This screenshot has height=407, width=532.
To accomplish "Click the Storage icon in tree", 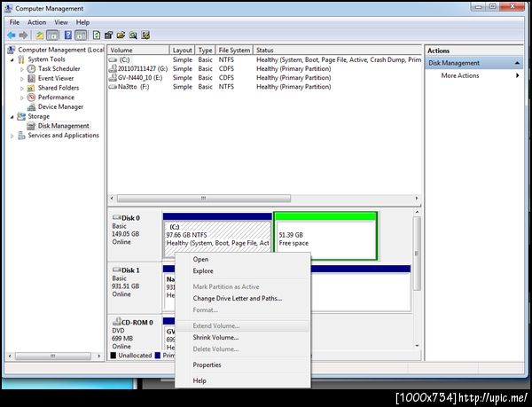I will [21, 116].
